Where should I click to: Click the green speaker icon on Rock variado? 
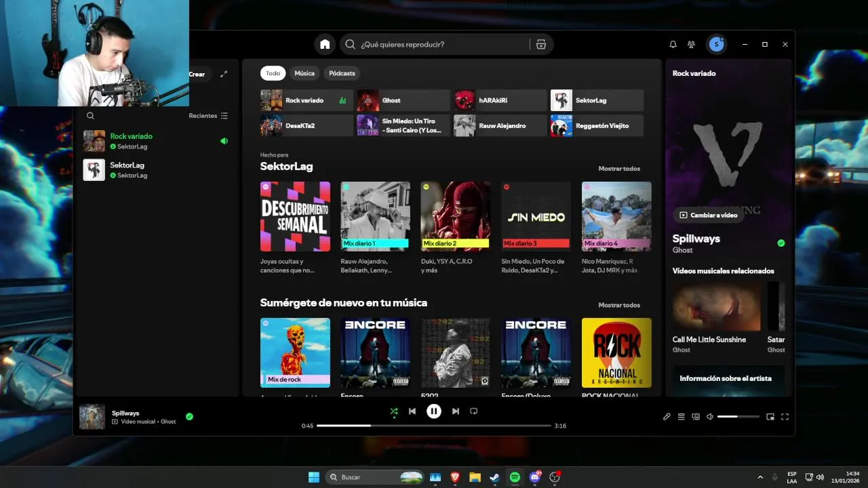[x=224, y=141]
